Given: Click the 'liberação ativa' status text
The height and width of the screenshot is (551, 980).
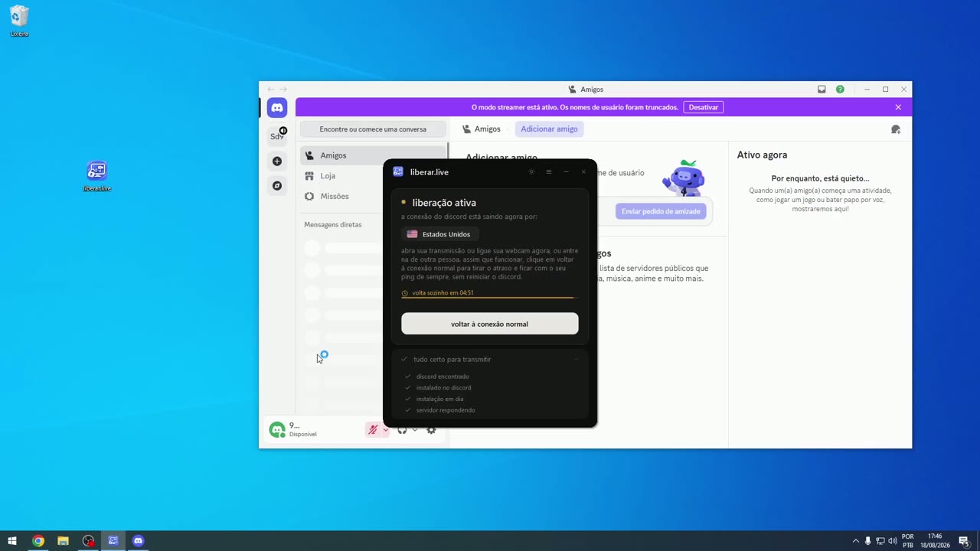Looking at the screenshot, I should pyautogui.click(x=444, y=203).
